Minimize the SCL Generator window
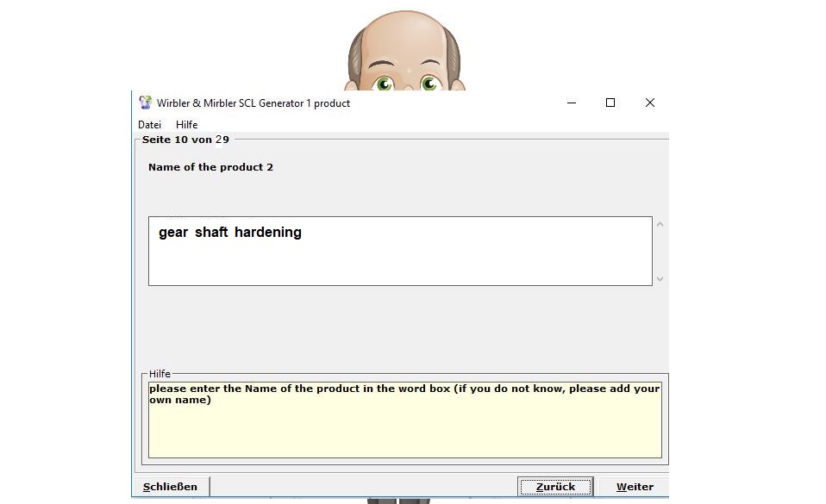Screen dimensions: 826x504 coord(572,103)
